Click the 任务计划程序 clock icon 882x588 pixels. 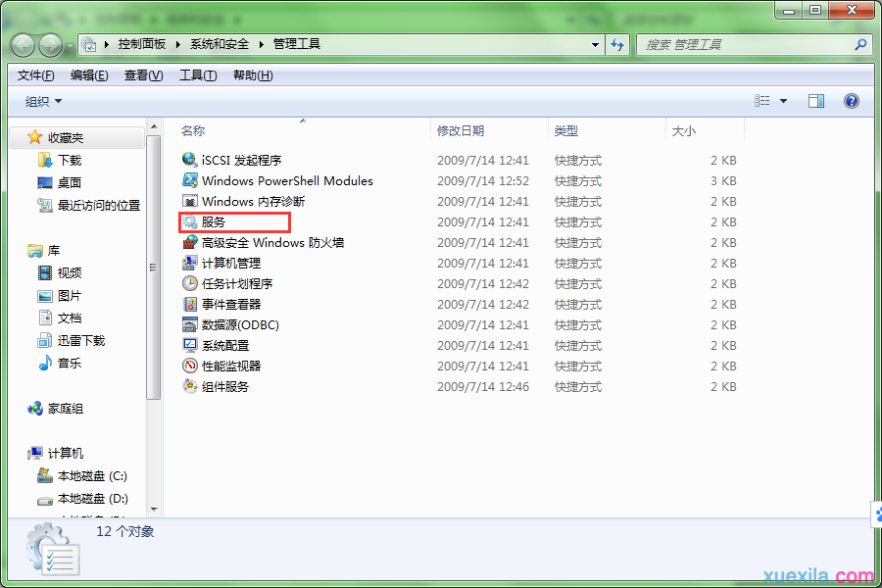189,283
